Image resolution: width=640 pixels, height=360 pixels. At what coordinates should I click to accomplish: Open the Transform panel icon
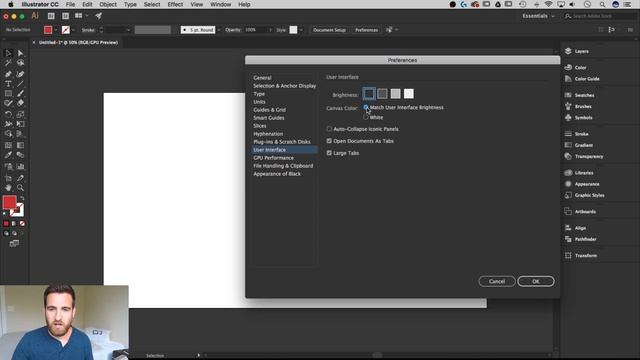coord(568,256)
